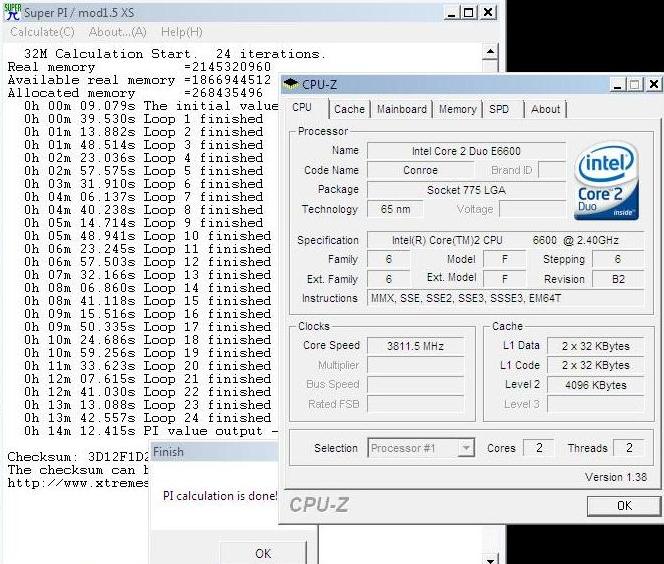This screenshot has height=564, width=664.
Task: Click the 'Loop 24 finished' line
Action: pyautogui.click(x=148, y=418)
